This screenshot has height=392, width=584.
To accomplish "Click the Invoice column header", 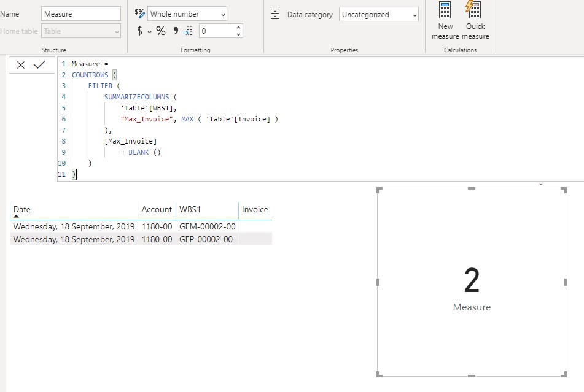I will click(x=255, y=209).
